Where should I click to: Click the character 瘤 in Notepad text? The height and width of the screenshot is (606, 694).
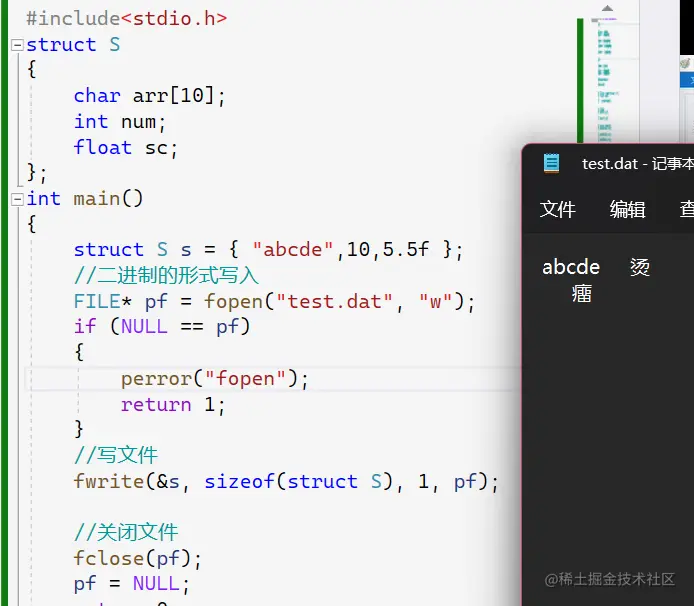(x=581, y=293)
